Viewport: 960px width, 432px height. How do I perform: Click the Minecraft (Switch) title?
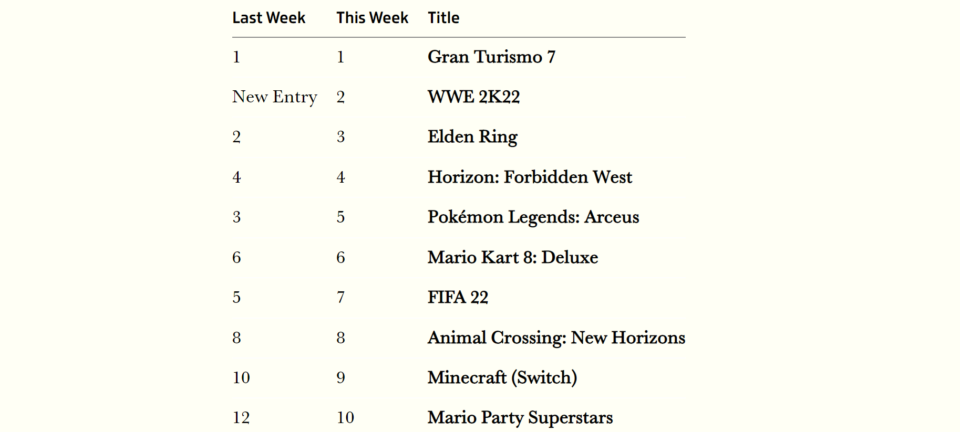503,378
